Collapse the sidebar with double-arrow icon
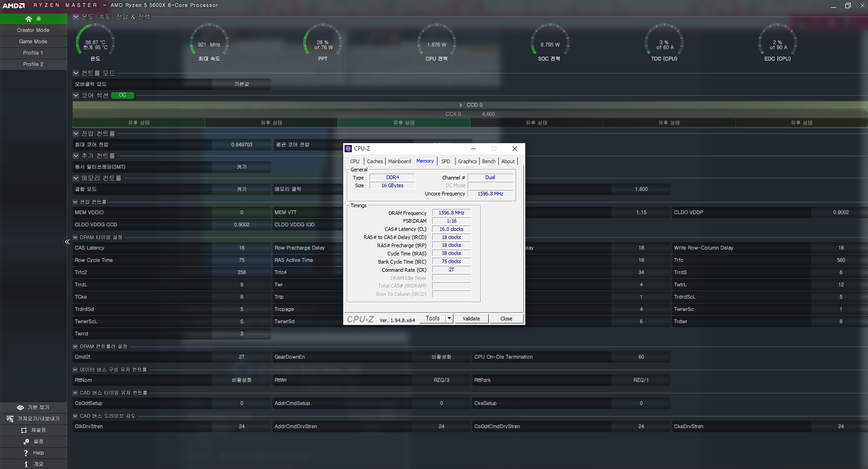This screenshot has width=868, height=469. coord(67,242)
